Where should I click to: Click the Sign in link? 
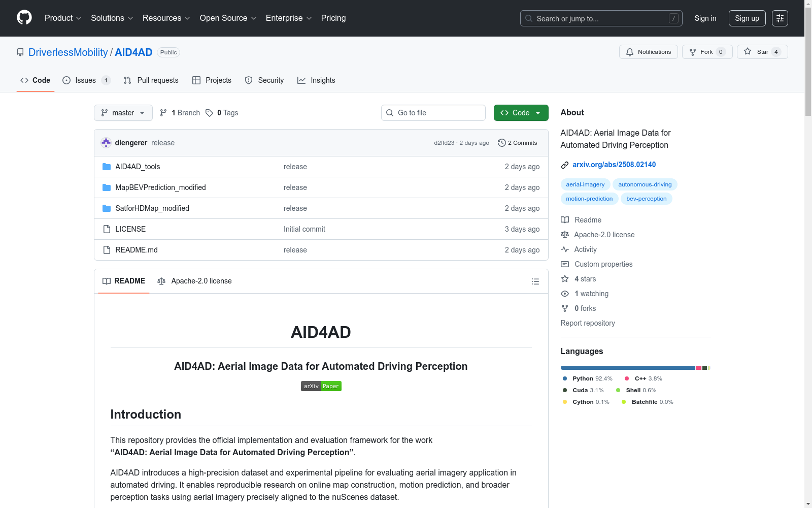point(705,18)
